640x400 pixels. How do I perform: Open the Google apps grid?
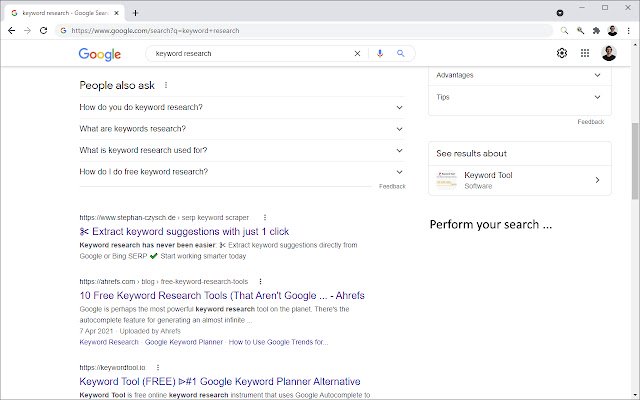click(x=585, y=53)
